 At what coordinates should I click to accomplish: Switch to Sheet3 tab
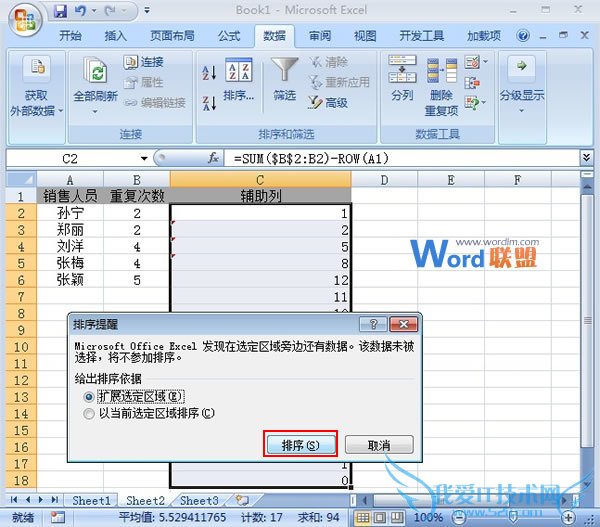[x=199, y=500]
